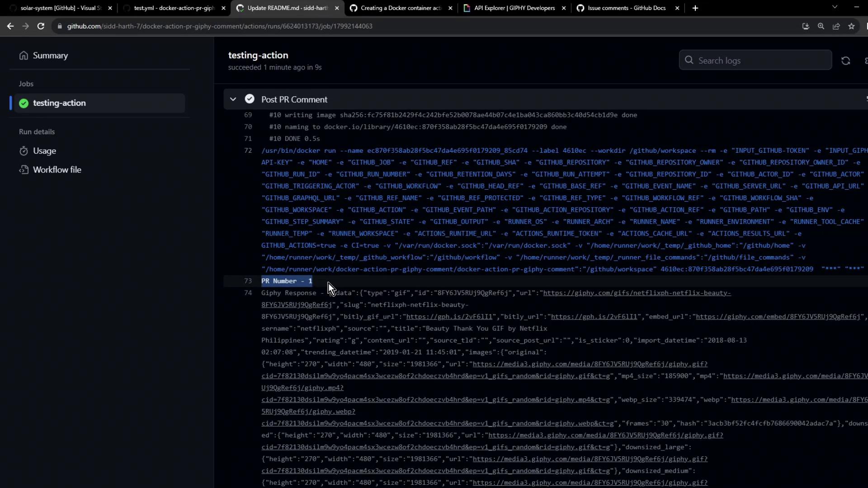Click the browser zoom magnifier icon
868x488 pixels.
(821, 26)
